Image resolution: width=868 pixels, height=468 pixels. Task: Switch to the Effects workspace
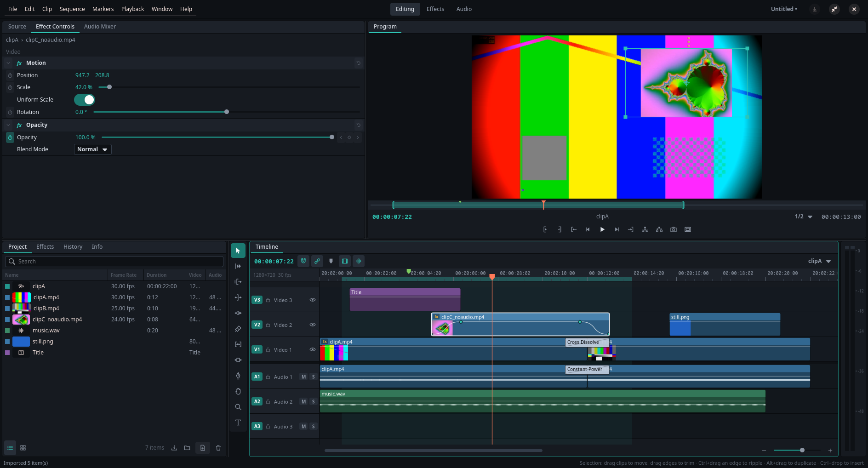click(x=435, y=9)
